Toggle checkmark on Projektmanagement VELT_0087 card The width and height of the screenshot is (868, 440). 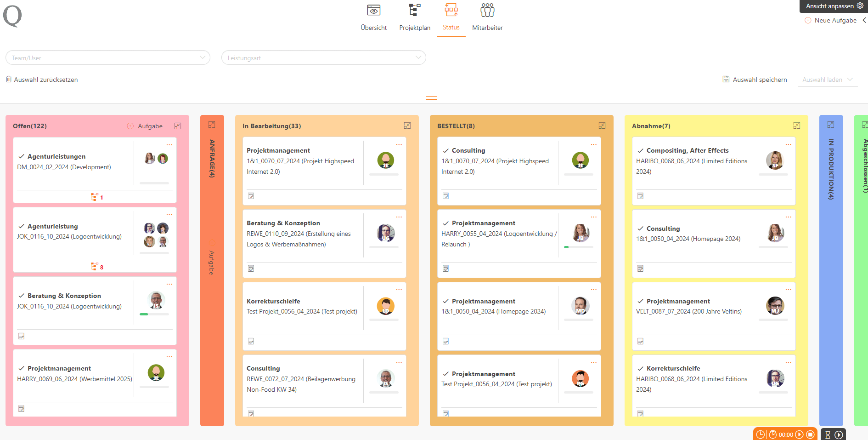pyautogui.click(x=640, y=301)
